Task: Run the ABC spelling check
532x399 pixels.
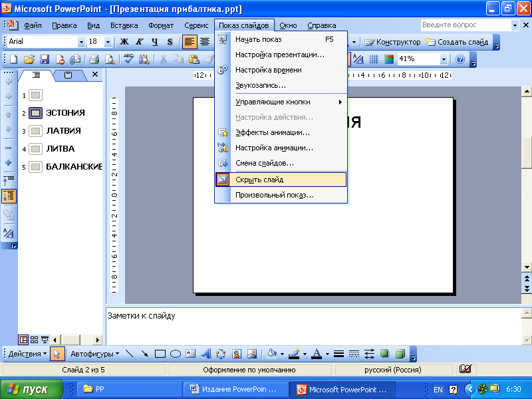Action: click(x=128, y=59)
